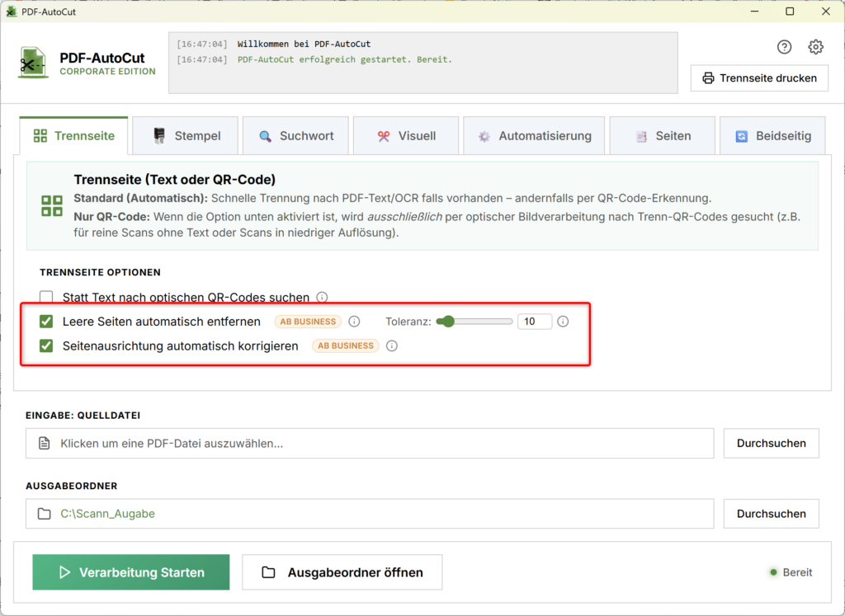Switch to the Visuell tab
Screen dimensions: 845x616
406,136
